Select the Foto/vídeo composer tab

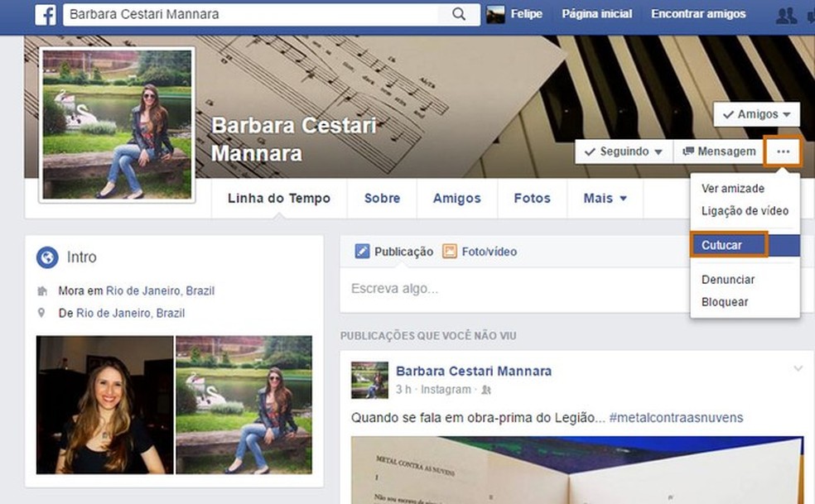tap(480, 252)
